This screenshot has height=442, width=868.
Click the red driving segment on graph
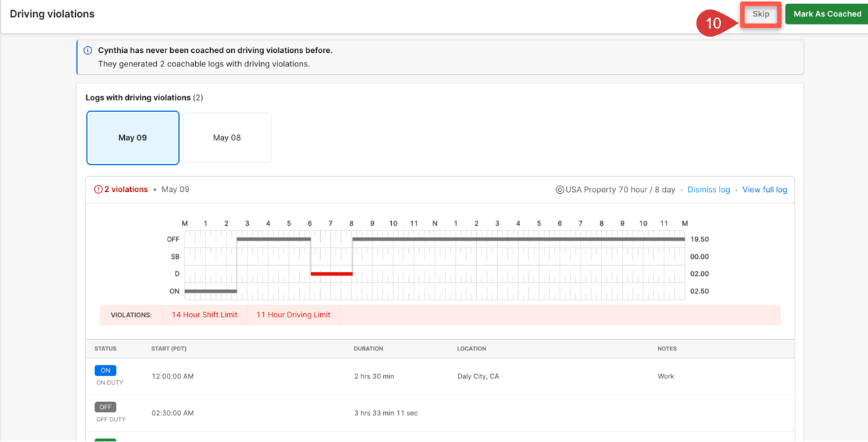tap(332, 274)
